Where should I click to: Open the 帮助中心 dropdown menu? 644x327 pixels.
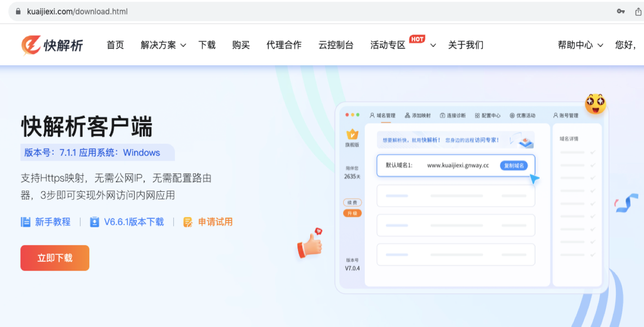pos(580,45)
